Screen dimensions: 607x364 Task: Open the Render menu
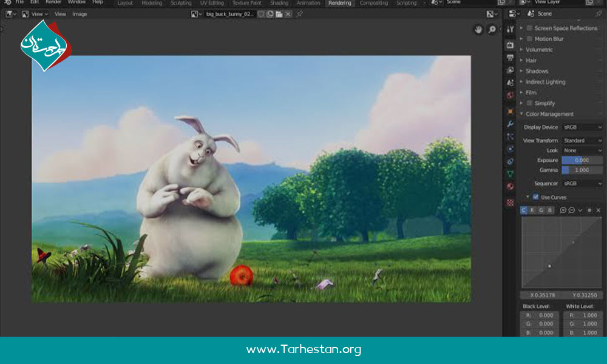click(x=53, y=2)
